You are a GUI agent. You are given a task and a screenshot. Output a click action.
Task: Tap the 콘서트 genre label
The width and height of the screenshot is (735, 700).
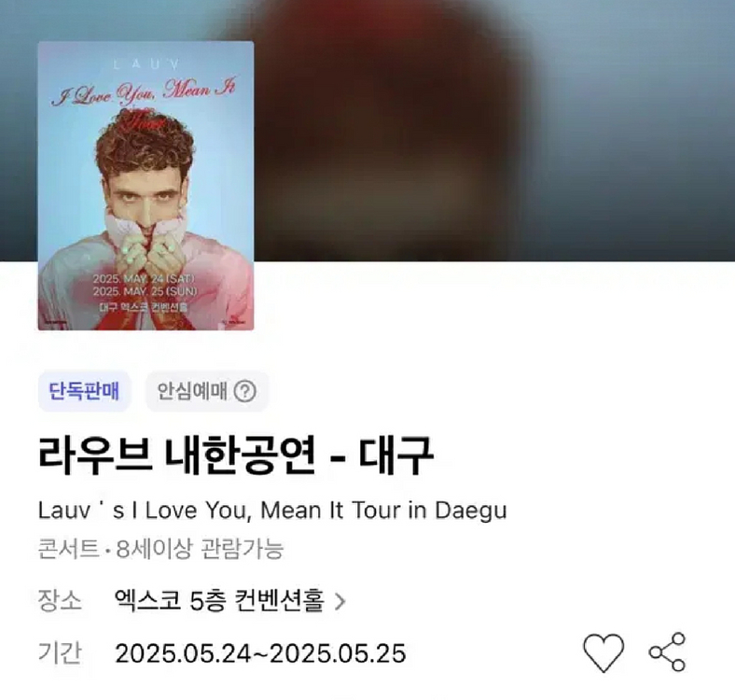click(x=68, y=549)
